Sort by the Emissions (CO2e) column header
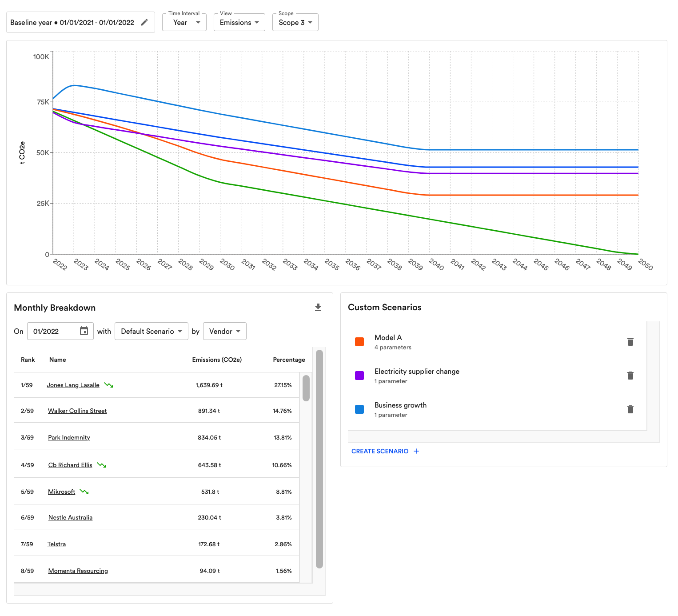The image size is (678, 616). tap(217, 360)
